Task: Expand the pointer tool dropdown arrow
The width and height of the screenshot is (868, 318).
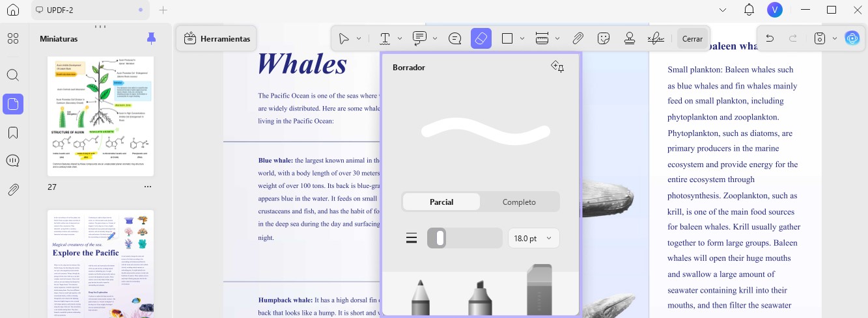Action: [x=359, y=39]
